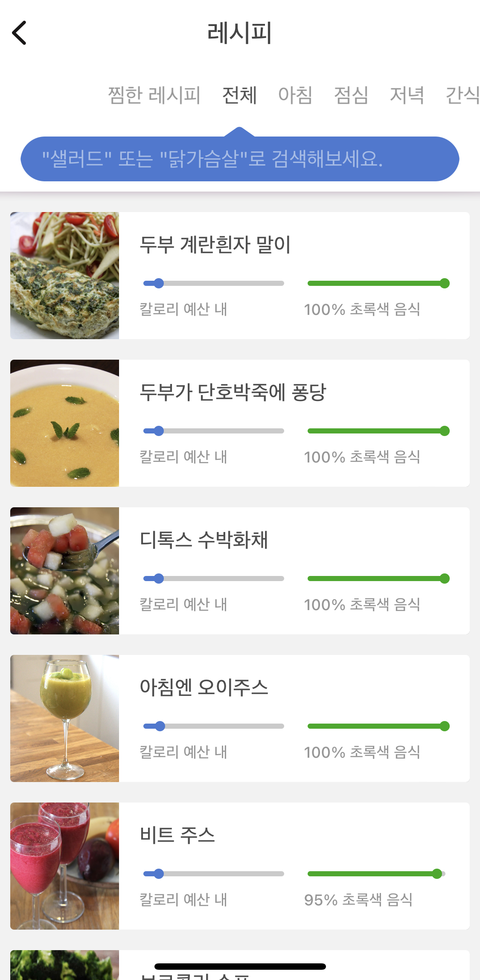Open the 두부가 단호박죽에 퐁당 recipe

point(233,392)
